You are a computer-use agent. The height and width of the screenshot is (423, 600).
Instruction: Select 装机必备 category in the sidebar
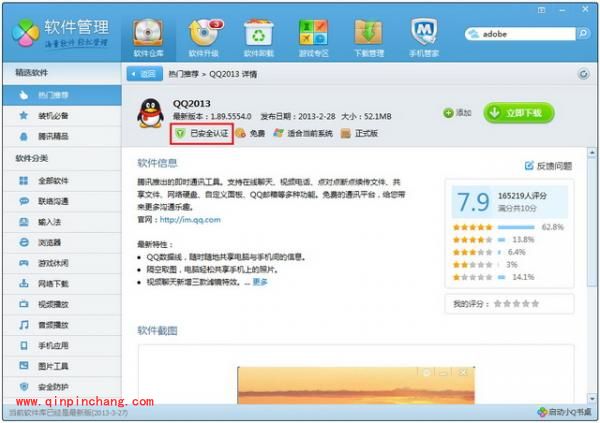point(55,116)
